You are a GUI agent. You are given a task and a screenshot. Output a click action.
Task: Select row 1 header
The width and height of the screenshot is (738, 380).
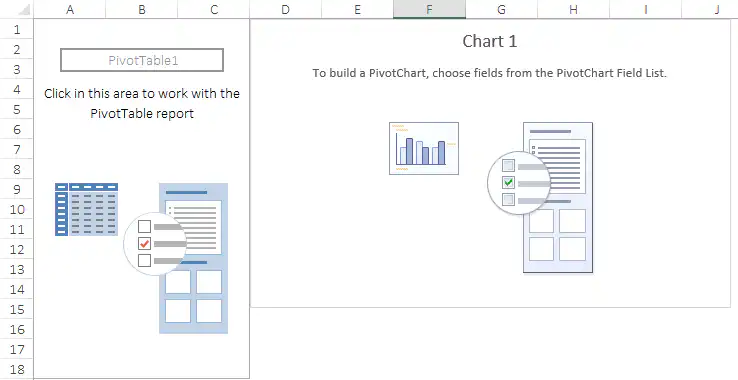point(17,30)
